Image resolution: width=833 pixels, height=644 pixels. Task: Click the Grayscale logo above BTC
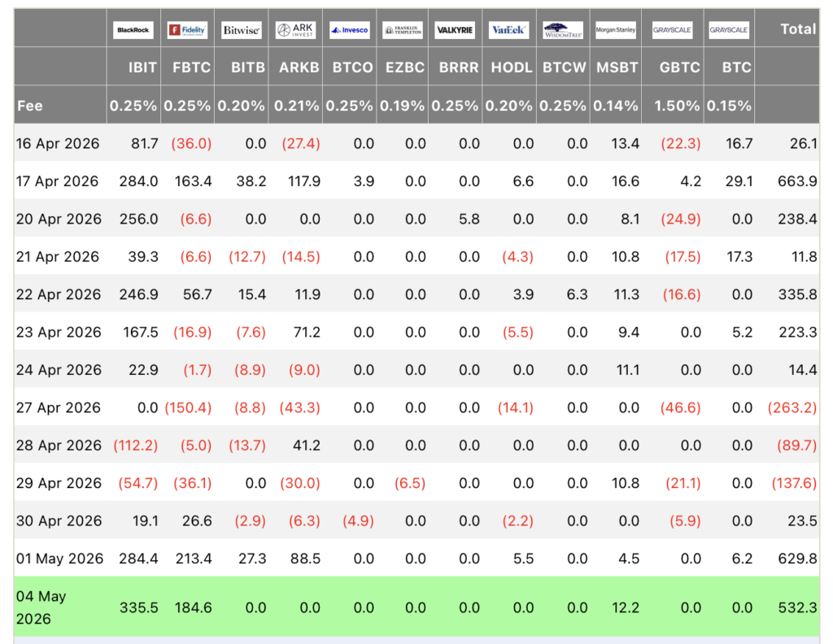coord(729,30)
